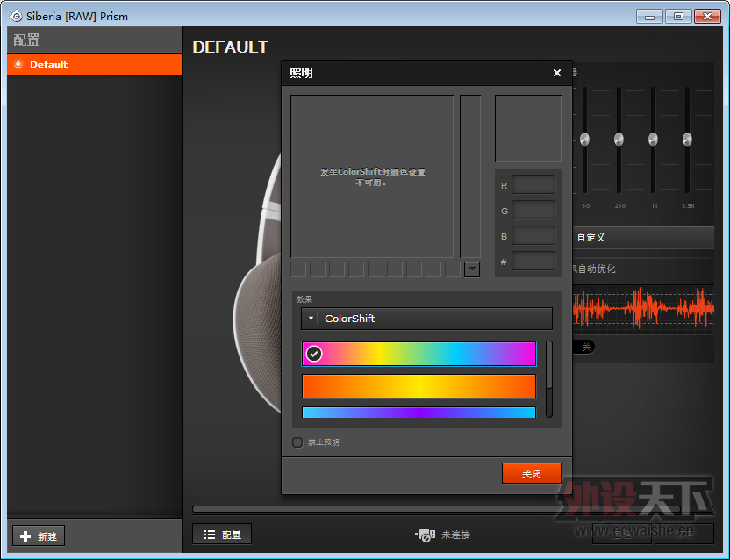730x560 pixels.
Task: Adjust the 1K equalizer slider
Action: 653,140
